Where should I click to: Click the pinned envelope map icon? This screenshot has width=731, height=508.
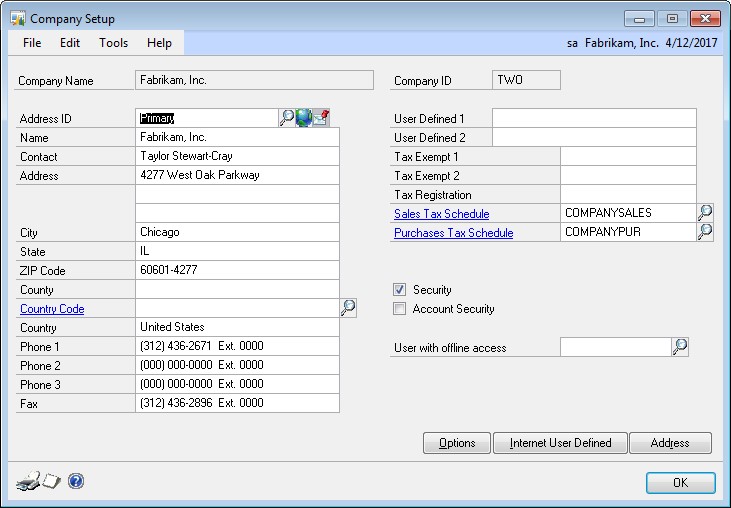pos(321,118)
